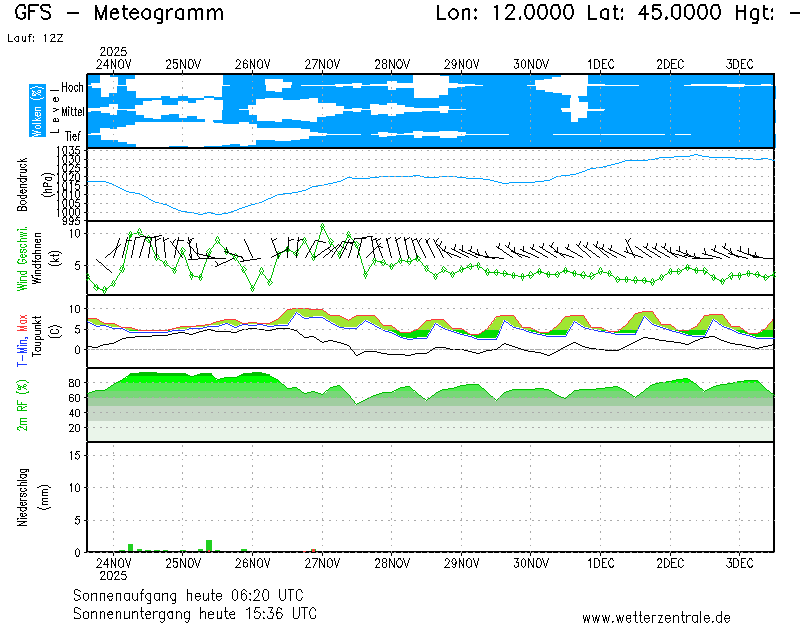Select the Tief cloud level label

click(x=72, y=135)
